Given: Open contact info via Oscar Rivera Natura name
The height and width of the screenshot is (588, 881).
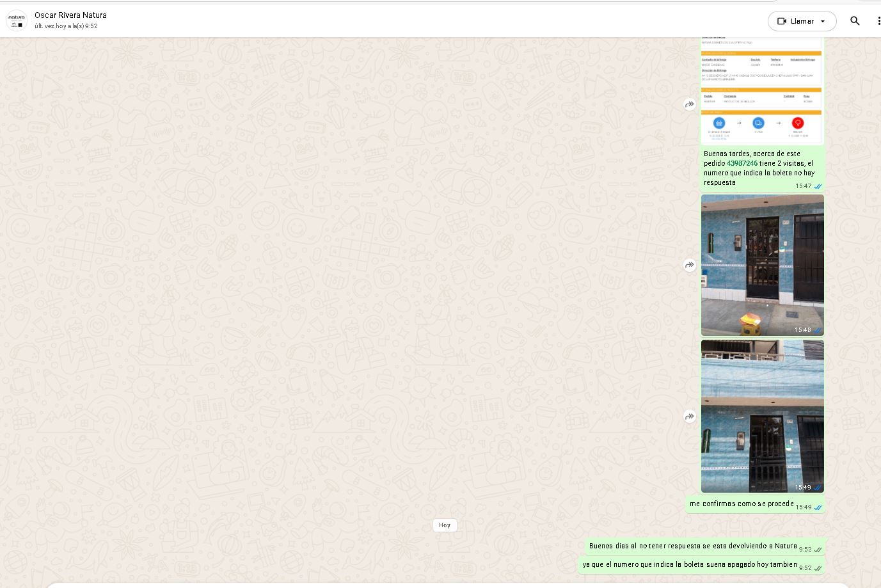Looking at the screenshot, I should tap(70, 15).
